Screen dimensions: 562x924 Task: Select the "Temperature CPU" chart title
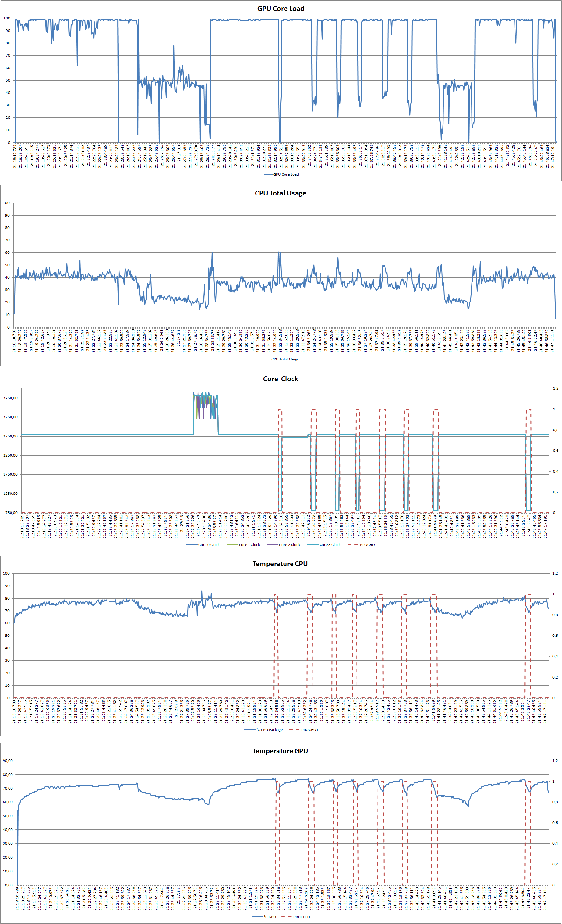[x=280, y=564]
